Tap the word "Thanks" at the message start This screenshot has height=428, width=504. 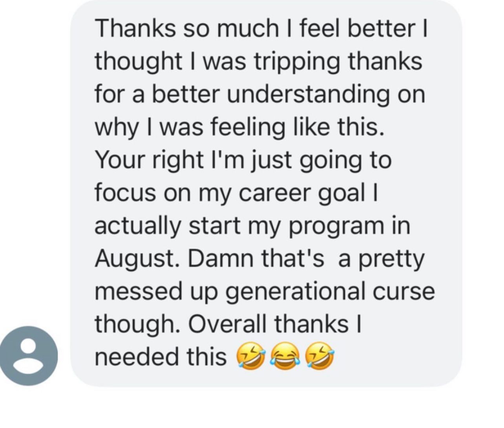135,29
